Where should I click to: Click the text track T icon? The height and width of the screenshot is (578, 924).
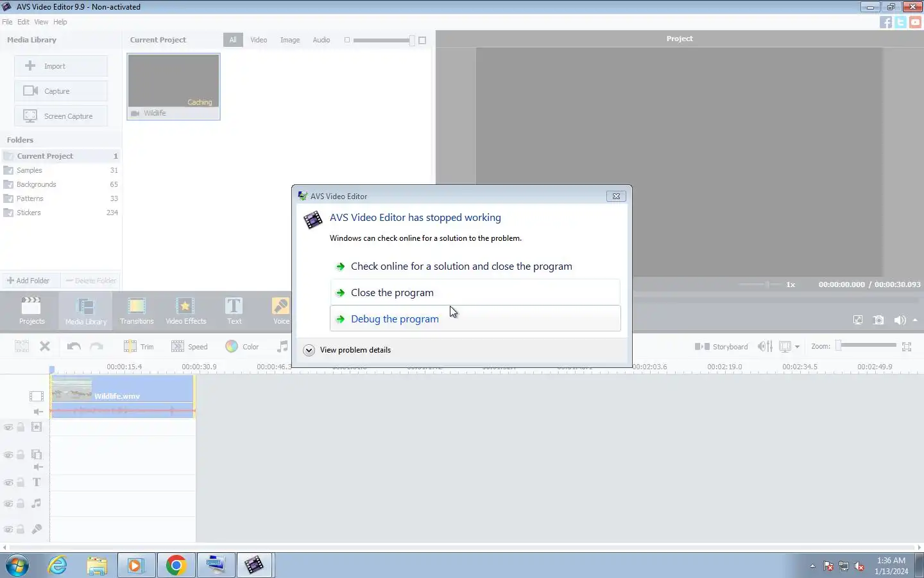coord(37,482)
